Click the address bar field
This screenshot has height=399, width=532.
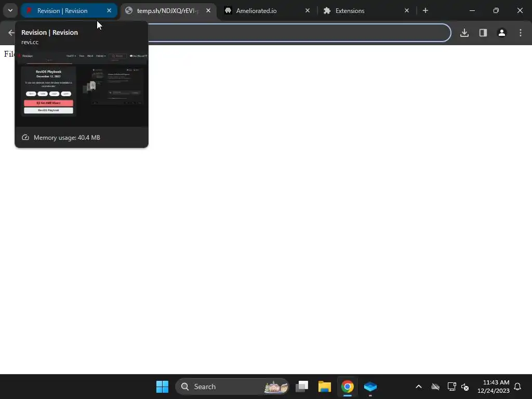point(299,33)
